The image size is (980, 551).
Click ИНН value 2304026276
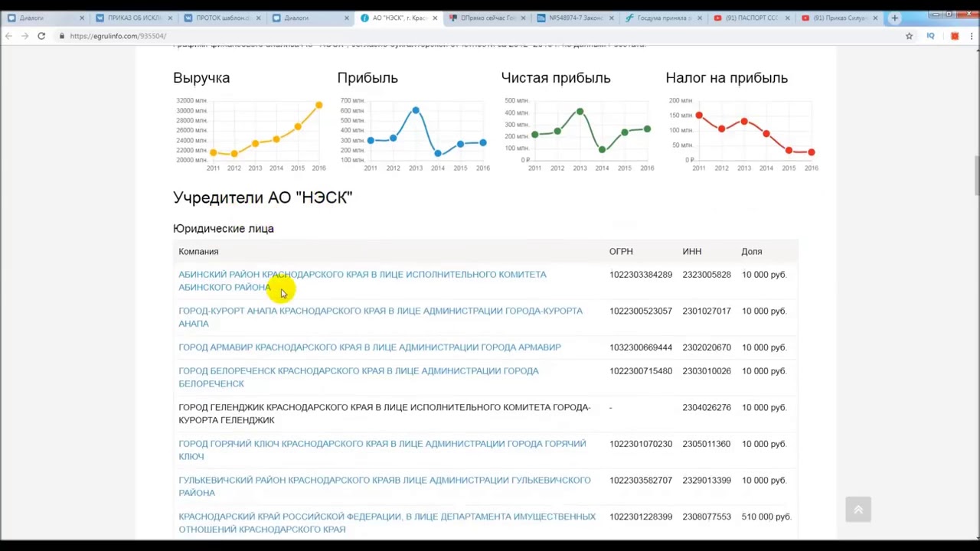pyautogui.click(x=707, y=408)
